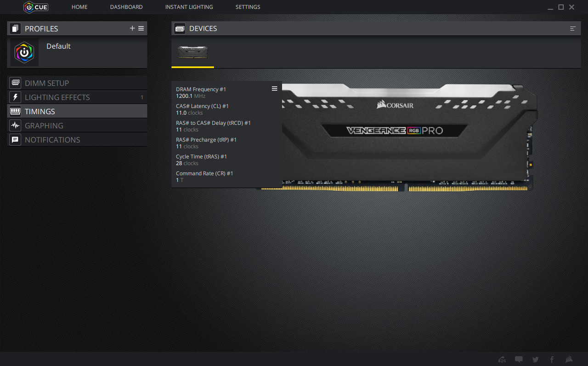Switch to the Dashboard tab
The height and width of the screenshot is (366, 588).
(126, 7)
